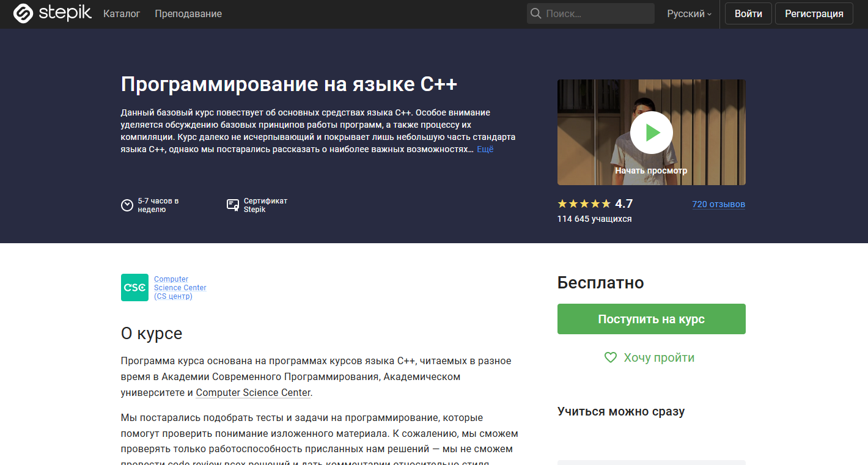Image resolution: width=868 pixels, height=465 pixels.
Task: Open the Каталог menu
Action: 121,13
